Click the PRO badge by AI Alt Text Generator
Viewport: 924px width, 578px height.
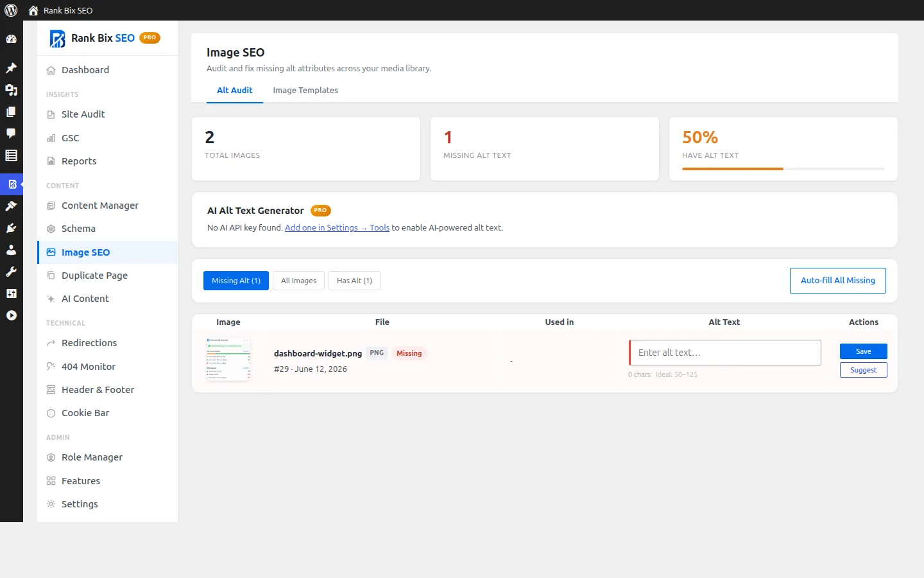point(321,210)
